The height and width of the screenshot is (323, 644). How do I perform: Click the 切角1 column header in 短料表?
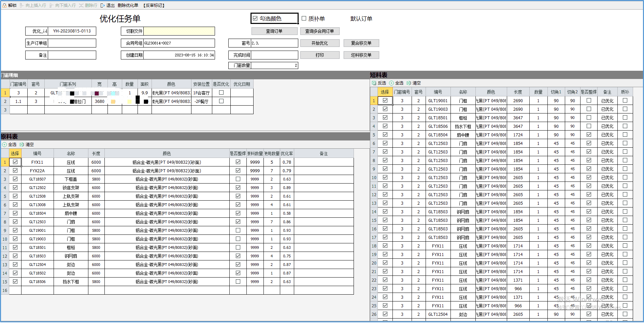coord(556,92)
